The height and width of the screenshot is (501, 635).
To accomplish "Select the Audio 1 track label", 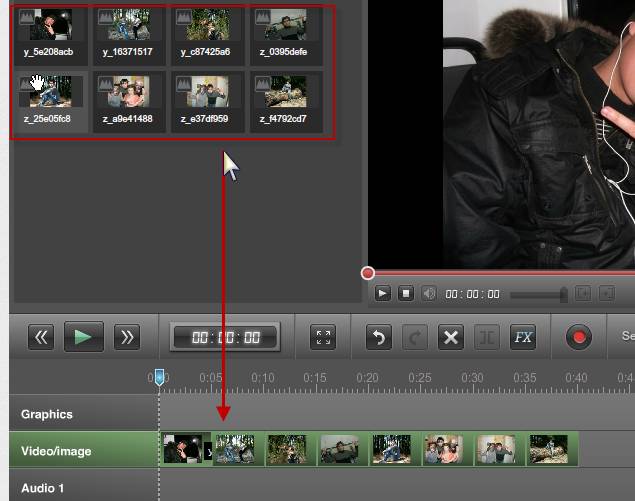I will click(x=43, y=488).
